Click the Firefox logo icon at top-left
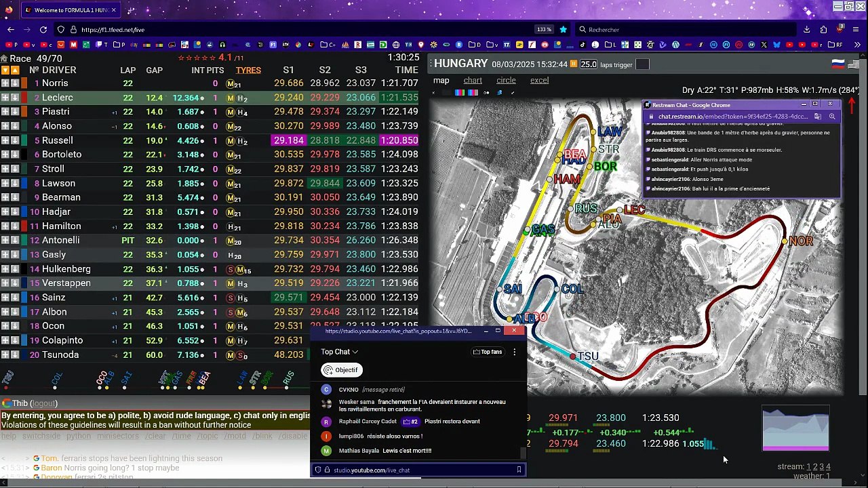The height and width of the screenshot is (488, 868). [8, 10]
